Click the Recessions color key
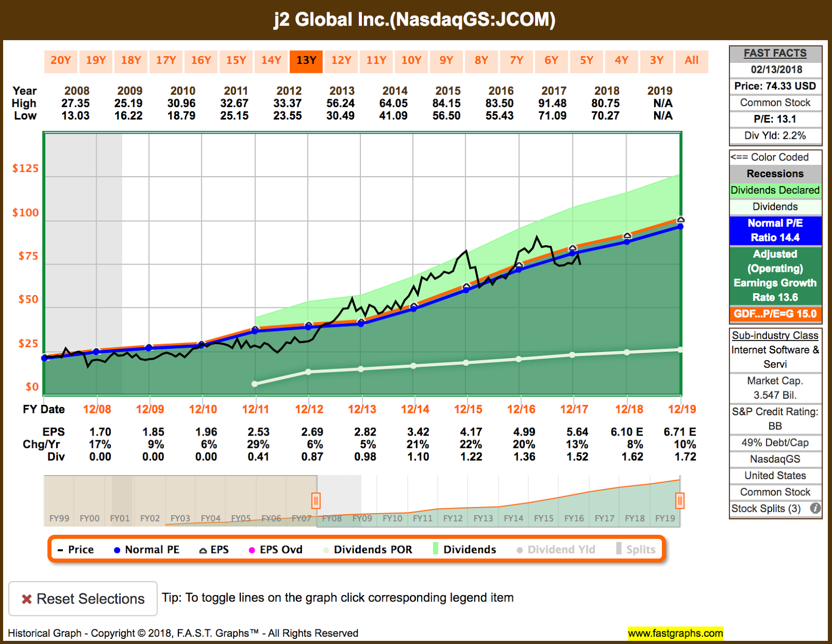This screenshot has width=832, height=644. 775,174
